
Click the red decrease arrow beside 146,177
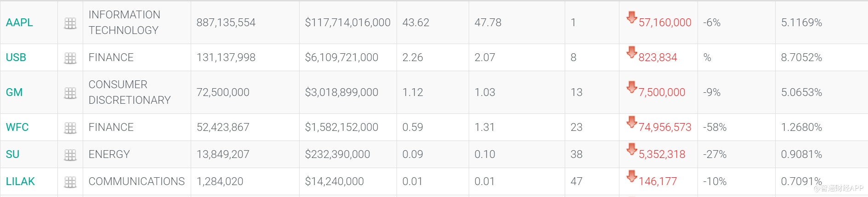pos(632,176)
